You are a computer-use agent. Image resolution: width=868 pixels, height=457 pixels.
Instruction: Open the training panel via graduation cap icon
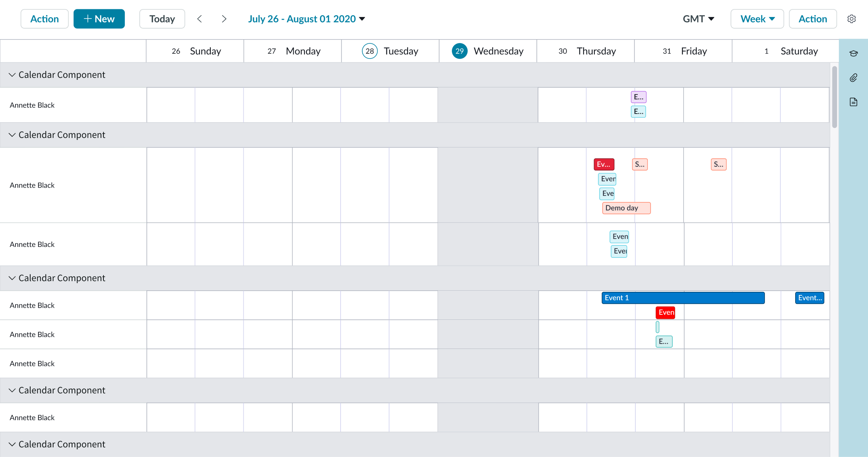click(854, 53)
